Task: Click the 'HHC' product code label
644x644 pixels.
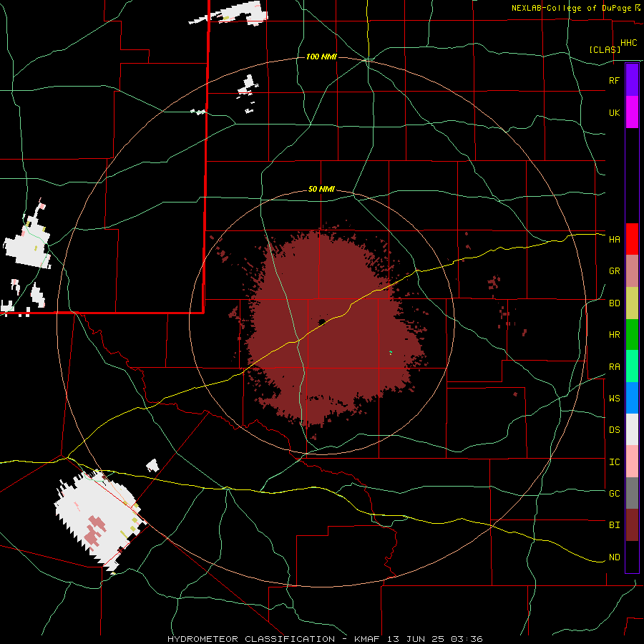Action: pyautogui.click(x=628, y=43)
